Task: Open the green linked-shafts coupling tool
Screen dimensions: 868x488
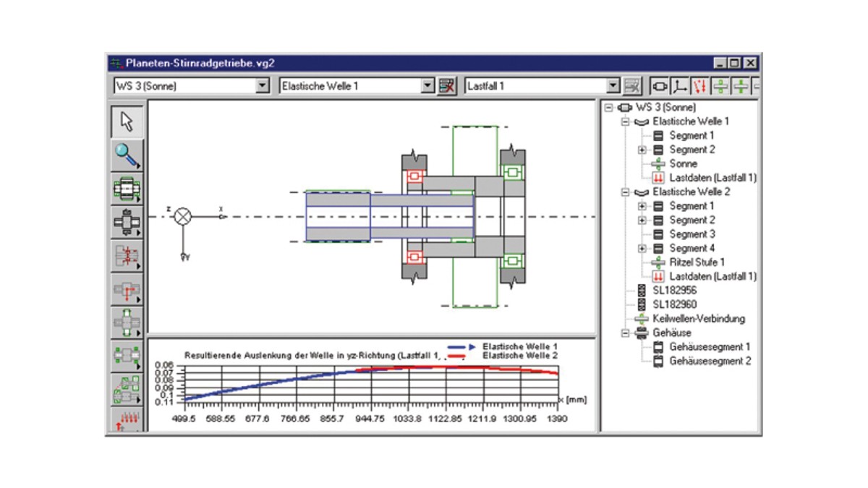Action: click(127, 390)
